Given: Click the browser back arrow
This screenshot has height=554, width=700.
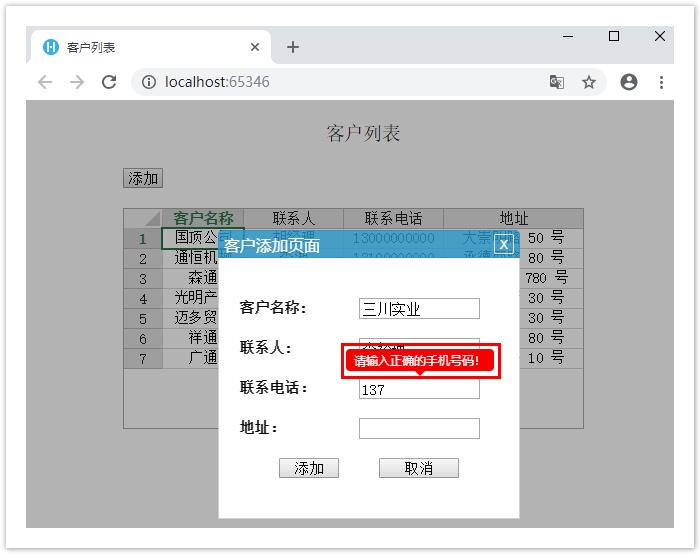Looking at the screenshot, I should coord(44,82).
